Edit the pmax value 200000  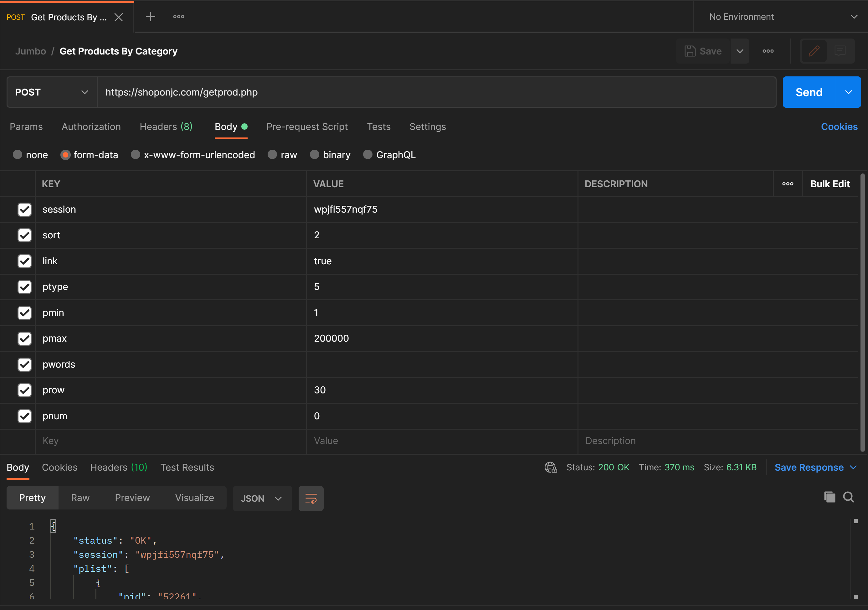click(x=442, y=339)
